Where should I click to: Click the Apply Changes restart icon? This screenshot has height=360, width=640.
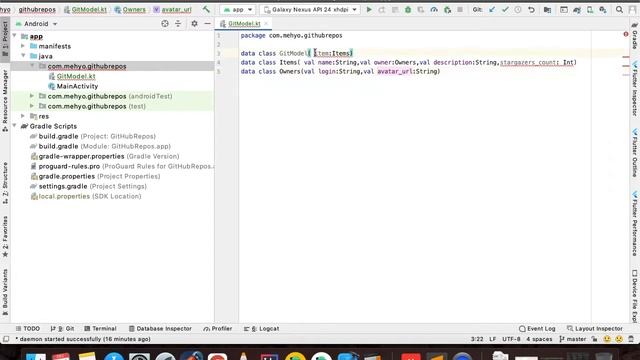(382, 9)
